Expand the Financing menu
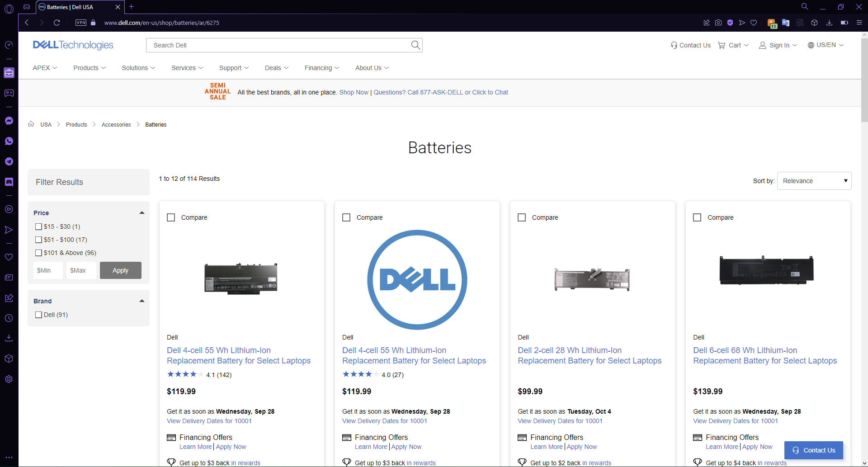 (321, 68)
